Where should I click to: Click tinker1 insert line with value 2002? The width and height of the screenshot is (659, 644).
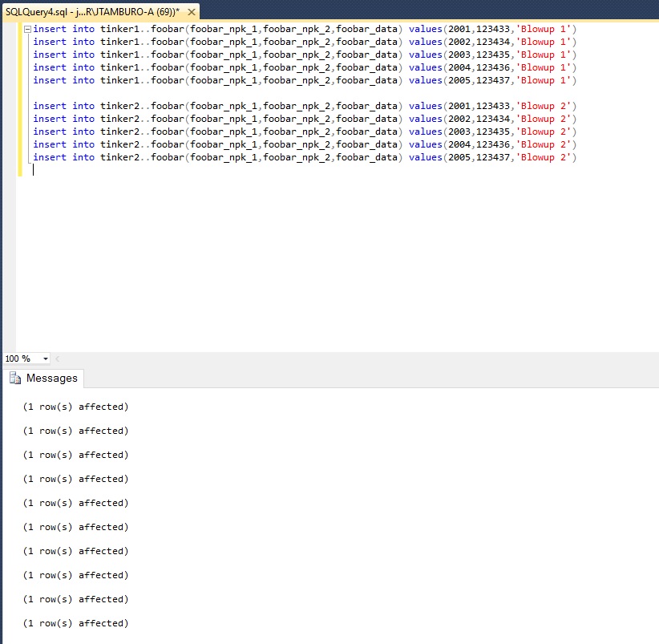click(x=305, y=42)
